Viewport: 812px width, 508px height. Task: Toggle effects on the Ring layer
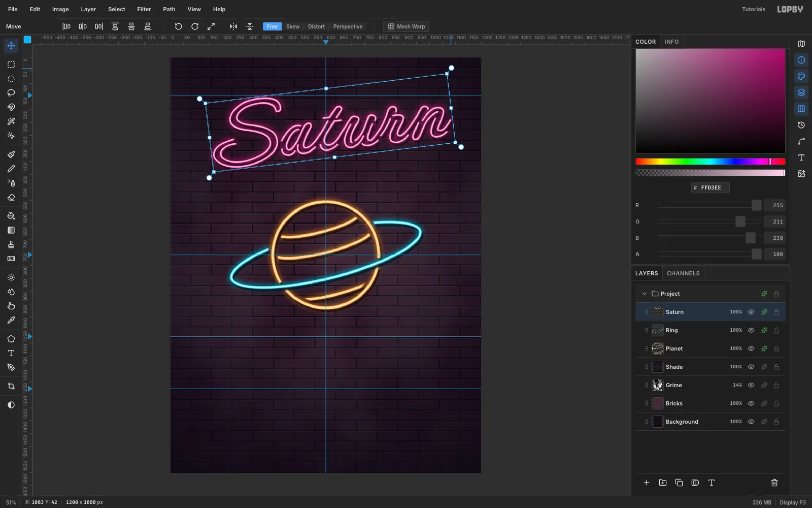tap(764, 330)
